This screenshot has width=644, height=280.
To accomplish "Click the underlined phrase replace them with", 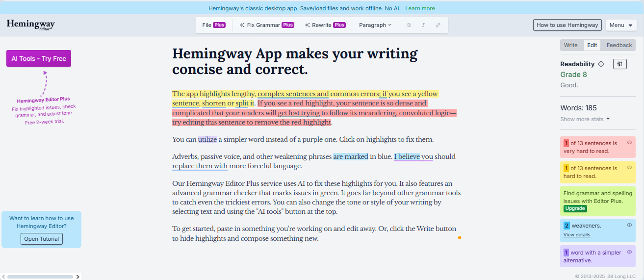I will (x=200, y=166).
